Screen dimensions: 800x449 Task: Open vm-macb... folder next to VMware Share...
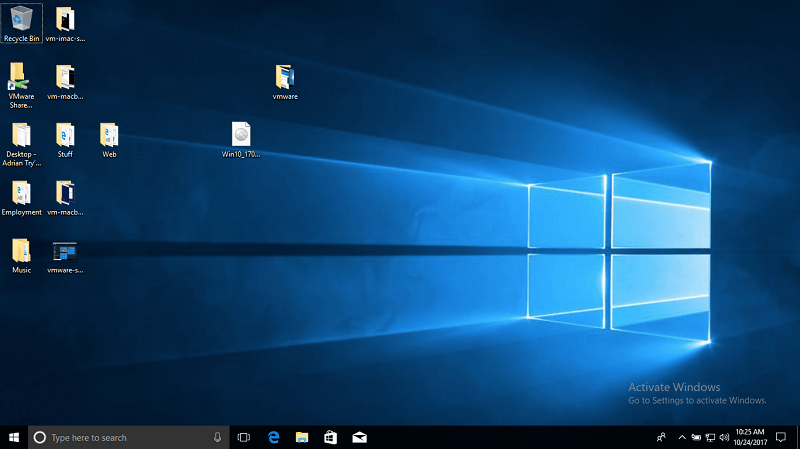pyautogui.click(x=65, y=82)
